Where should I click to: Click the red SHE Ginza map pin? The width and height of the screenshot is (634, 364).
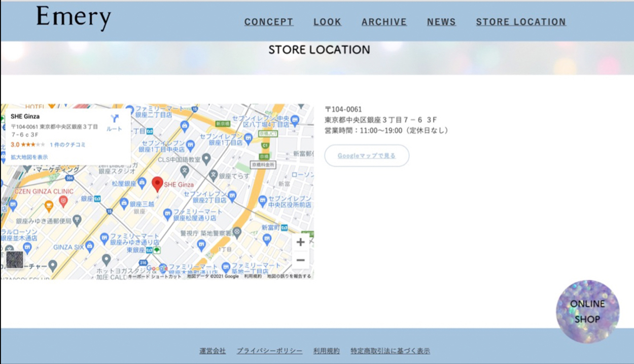[x=158, y=184]
